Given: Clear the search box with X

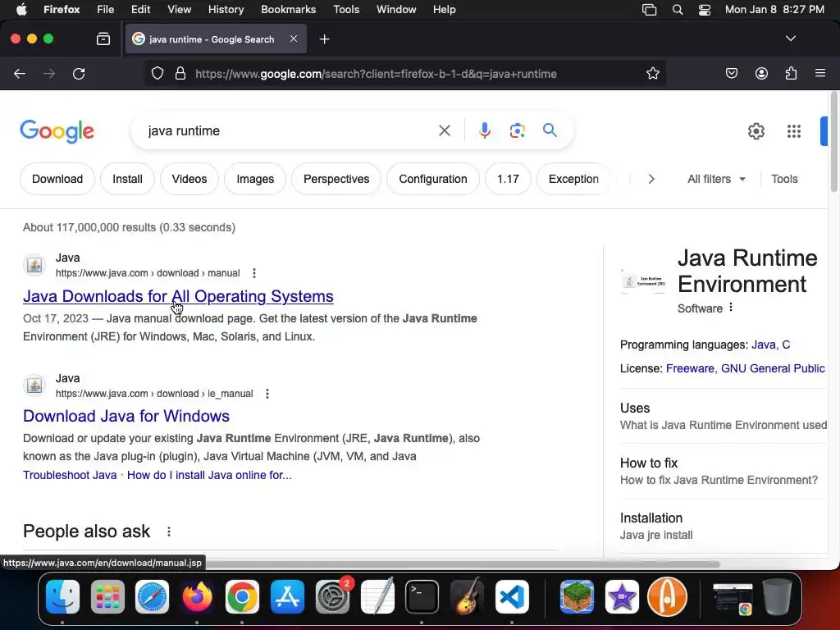Looking at the screenshot, I should point(444,130).
